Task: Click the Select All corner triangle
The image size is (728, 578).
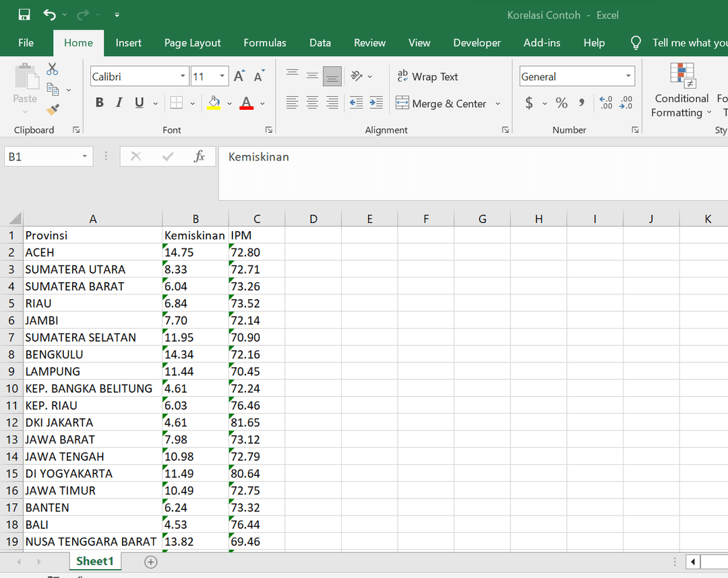Action: pos(15,218)
